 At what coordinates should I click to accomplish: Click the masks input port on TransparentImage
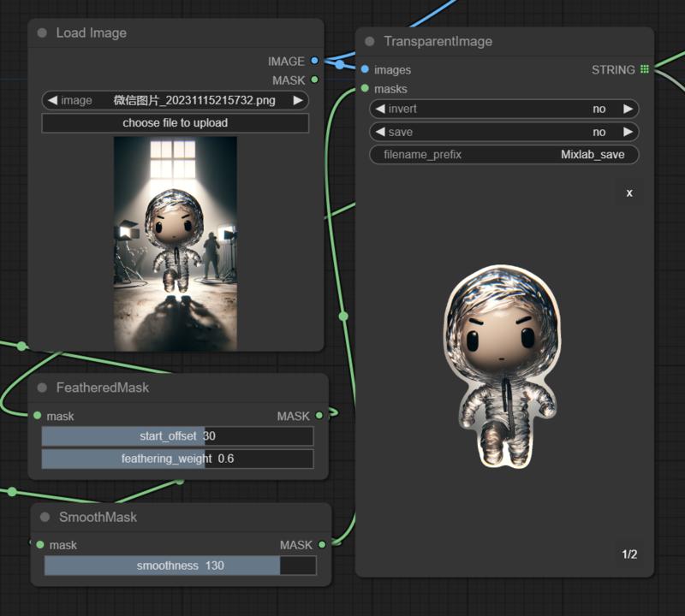click(x=366, y=88)
